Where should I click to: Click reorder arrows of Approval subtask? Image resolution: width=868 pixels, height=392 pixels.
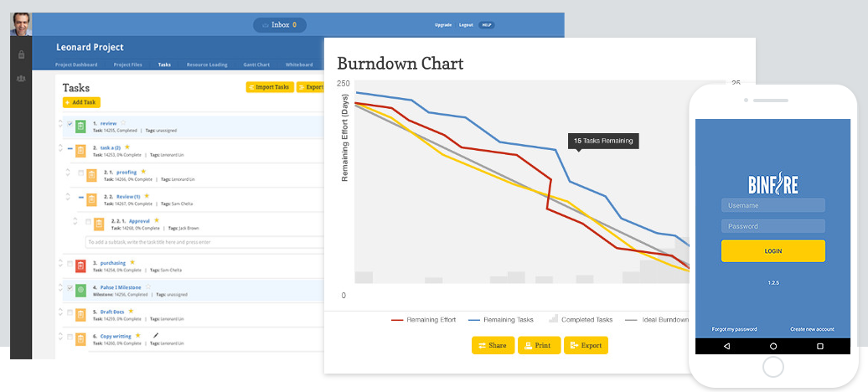(x=75, y=221)
